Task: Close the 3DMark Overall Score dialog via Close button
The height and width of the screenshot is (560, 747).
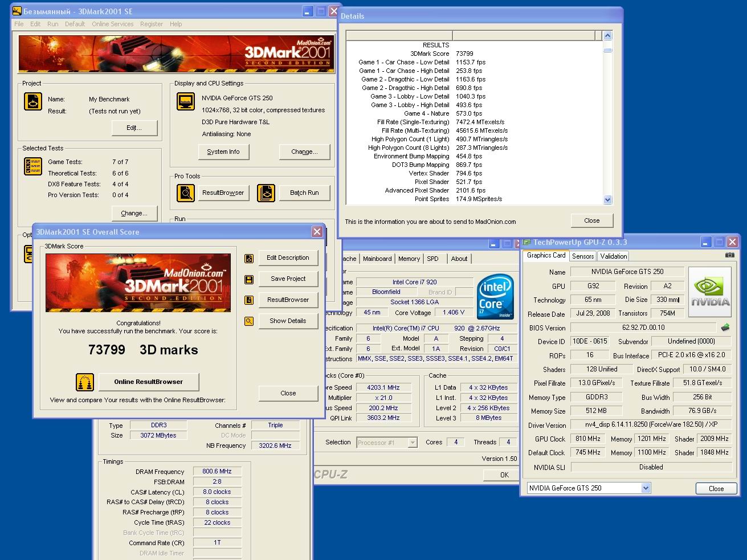Action: point(288,393)
